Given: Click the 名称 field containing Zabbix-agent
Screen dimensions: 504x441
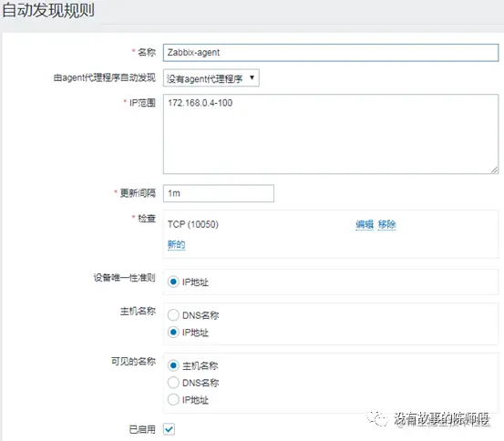Looking at the screenshot, I should pyautogui.click(x=331, y=53).
